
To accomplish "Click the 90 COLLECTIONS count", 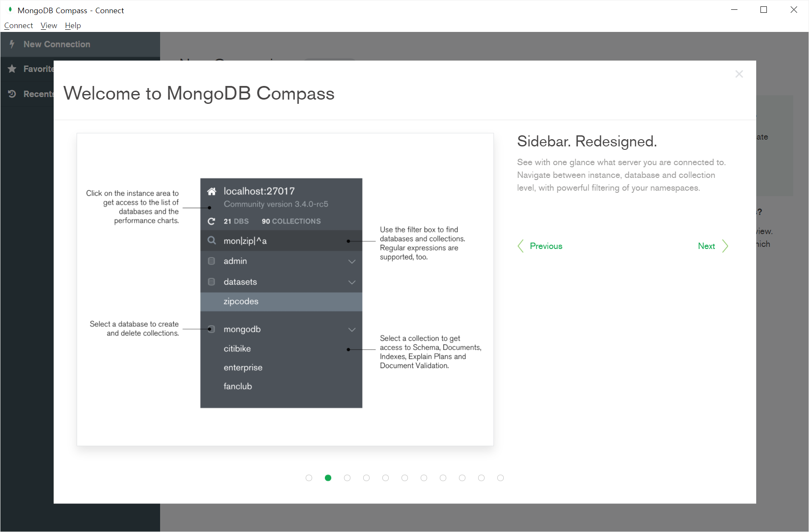I will click(291, 221).
